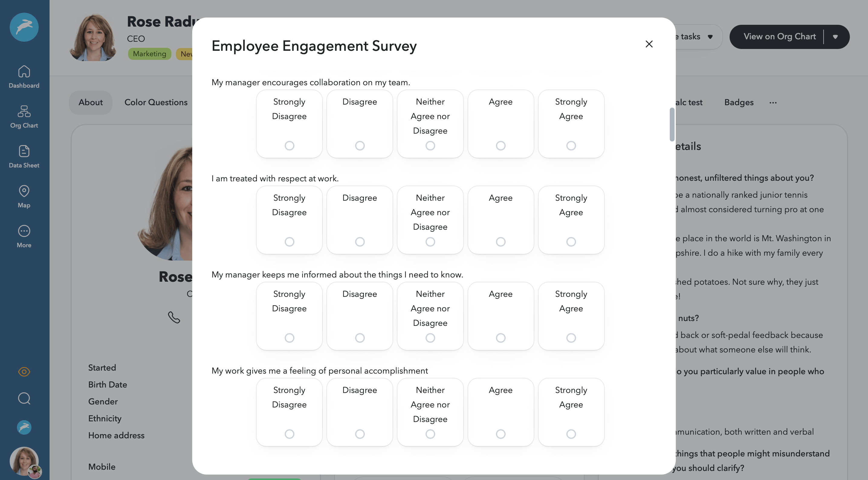Open search using the magnifier icon

click(x=24, y=398)
